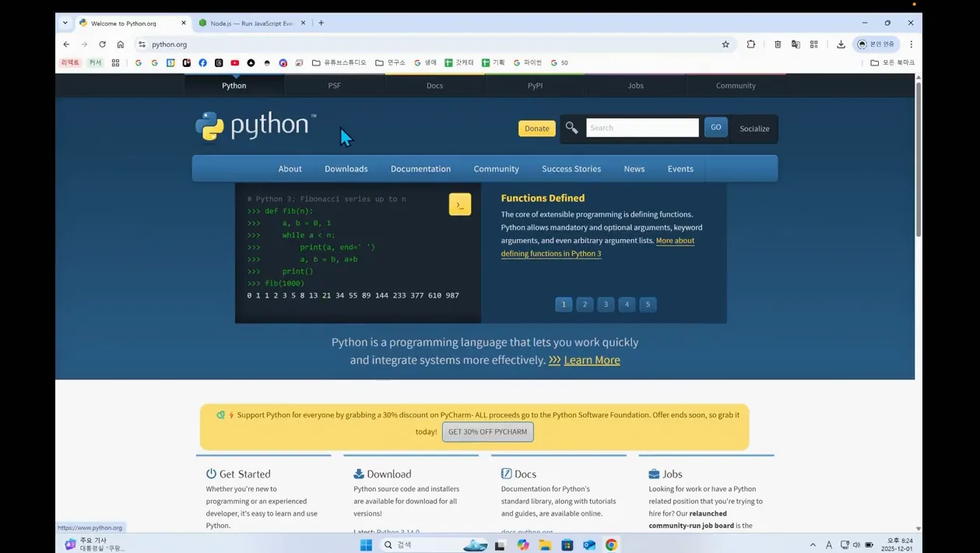Viewport: 980px width, 553px height.
Task: Select the Docs top tab
Action: (434, 86)
